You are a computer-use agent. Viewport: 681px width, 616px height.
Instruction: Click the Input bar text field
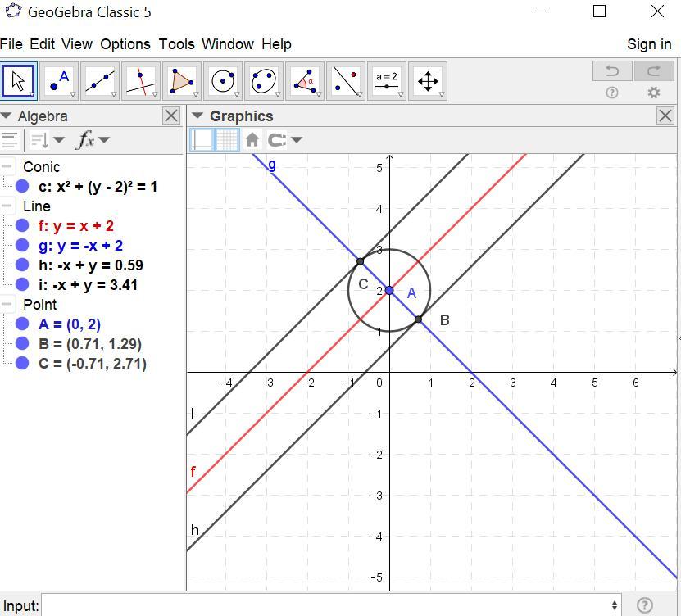(x=328, y=605)
